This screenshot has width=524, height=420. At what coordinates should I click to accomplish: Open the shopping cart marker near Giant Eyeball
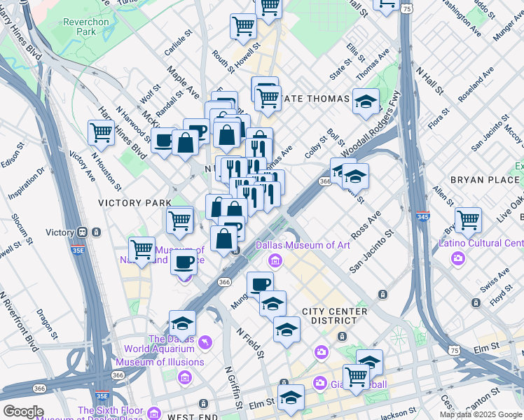point(356,377)
